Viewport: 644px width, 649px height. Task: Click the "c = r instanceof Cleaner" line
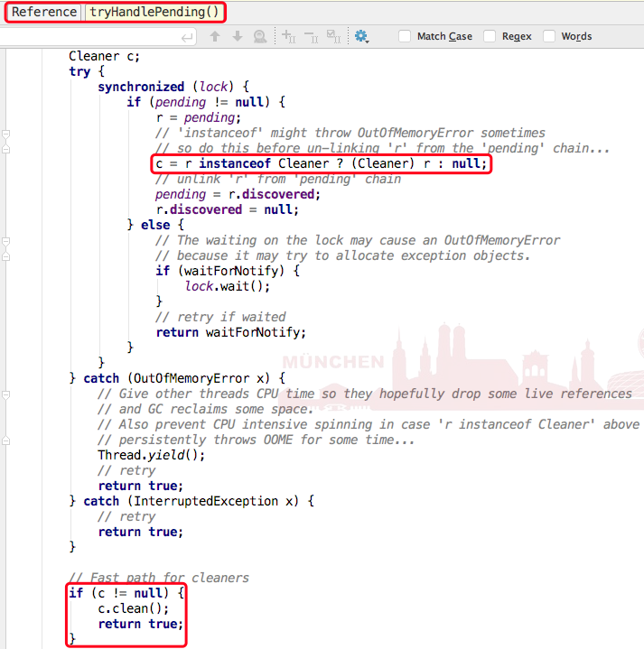322,163
